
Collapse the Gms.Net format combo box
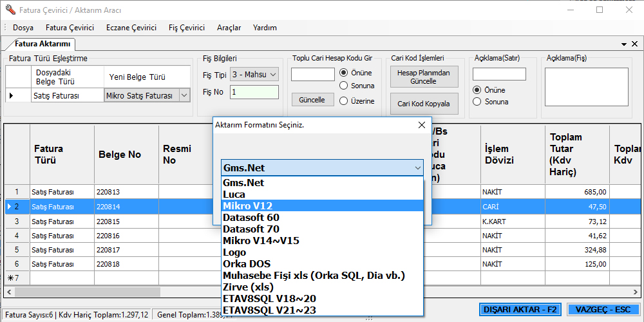pos(418,168)
